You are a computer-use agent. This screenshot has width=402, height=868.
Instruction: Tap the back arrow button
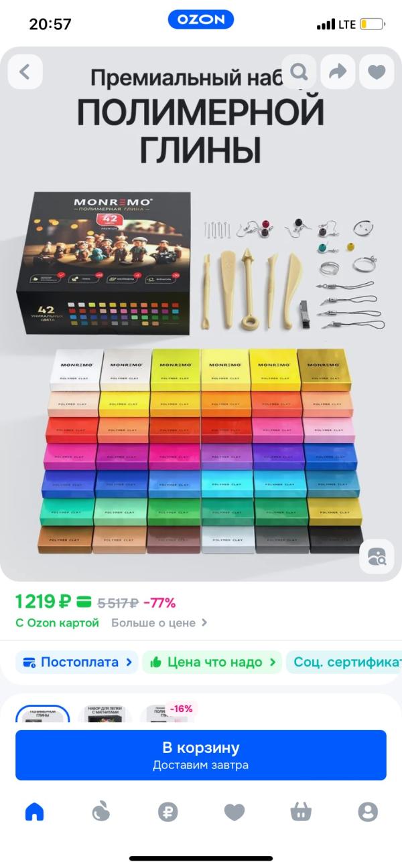point(25,72)
